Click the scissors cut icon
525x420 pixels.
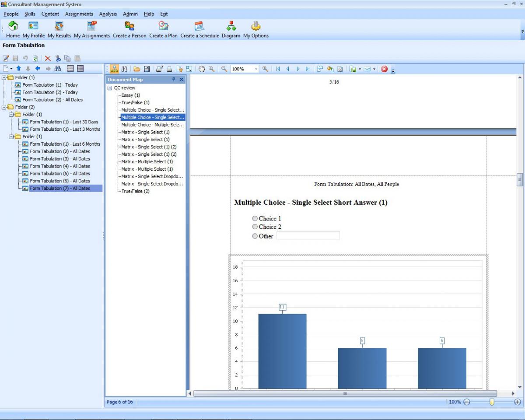[x=58, y=58]
